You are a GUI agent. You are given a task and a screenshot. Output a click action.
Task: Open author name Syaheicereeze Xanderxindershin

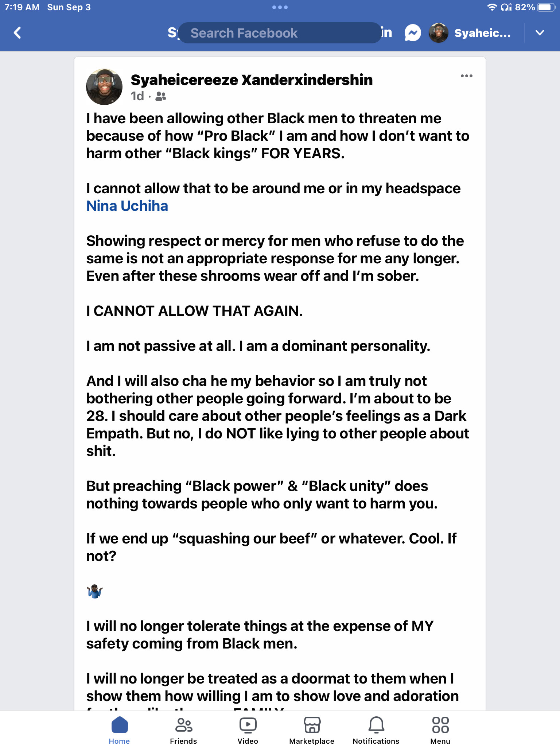point(252,80)
